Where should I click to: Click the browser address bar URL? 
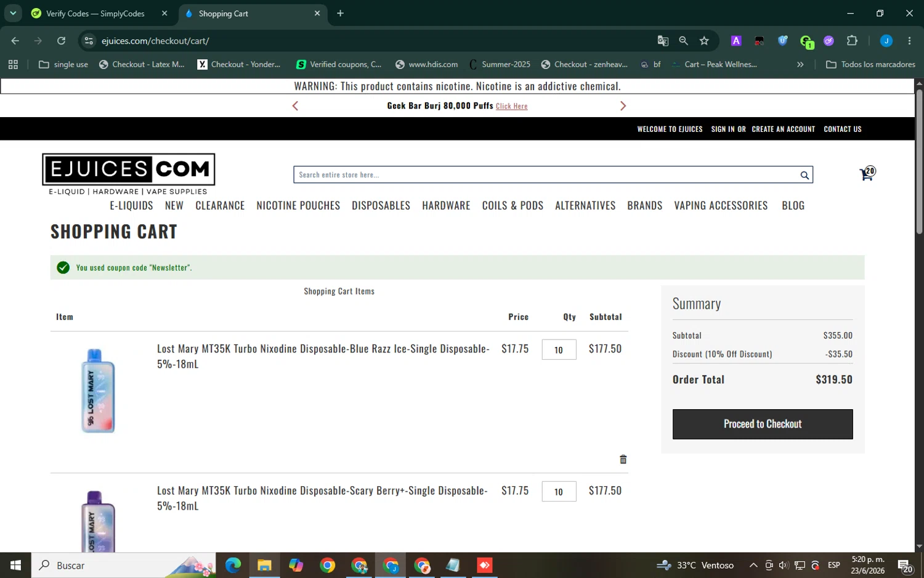tap(155, 41)
